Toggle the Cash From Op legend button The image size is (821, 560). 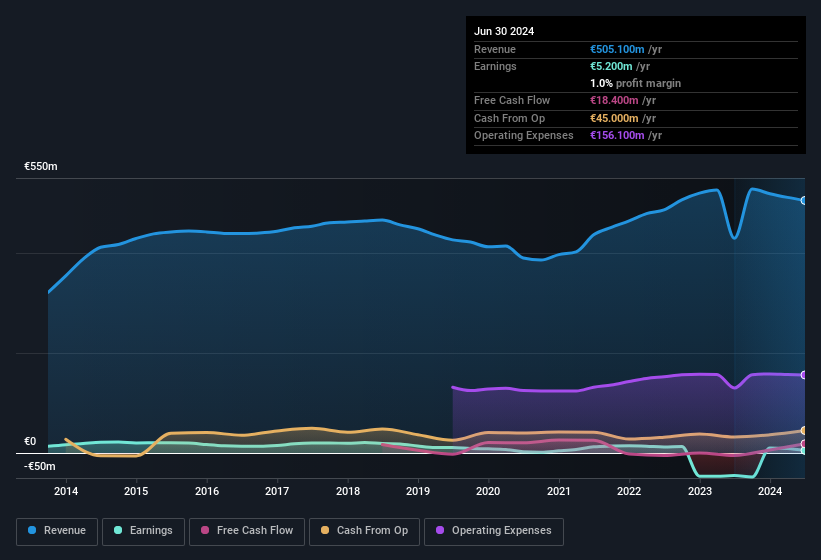tap(364, 531)
